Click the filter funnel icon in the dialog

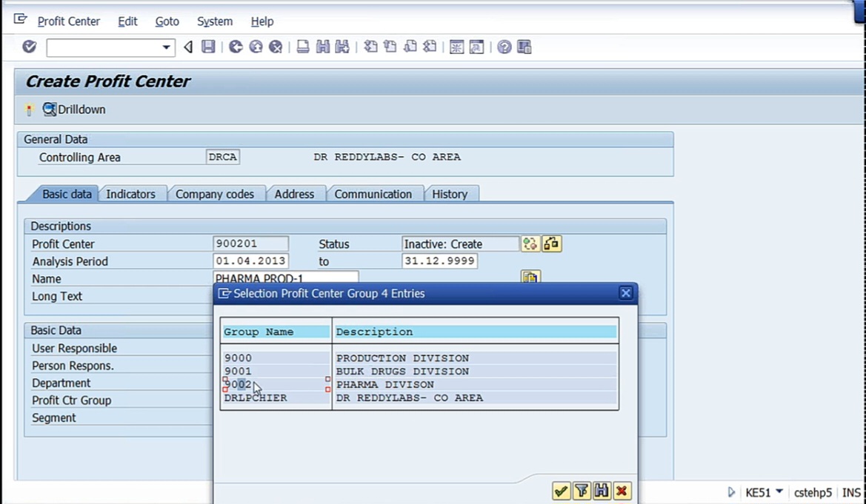(582, 490)
